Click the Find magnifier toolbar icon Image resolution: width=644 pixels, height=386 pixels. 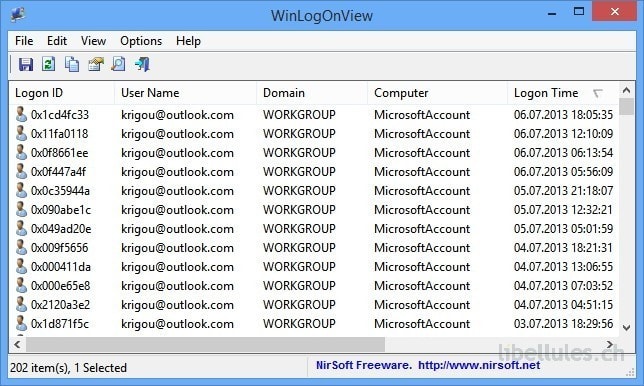pyautogui.click(x=119, y=64)
